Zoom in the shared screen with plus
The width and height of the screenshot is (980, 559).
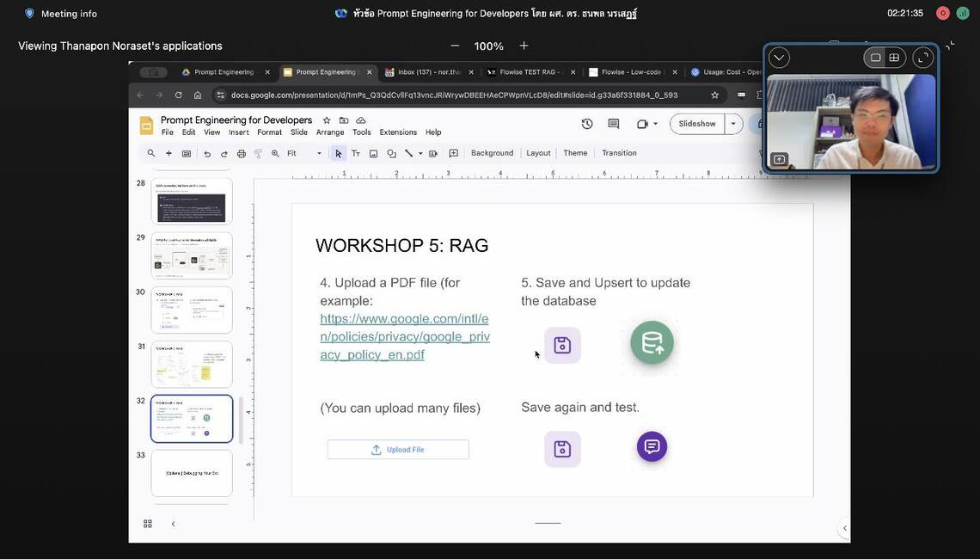(x=524, y=46)
